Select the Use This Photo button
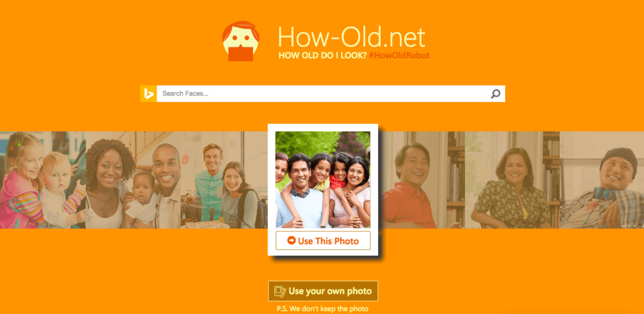Viewport: 644px width, 314px height. click(x=323, y=240)
